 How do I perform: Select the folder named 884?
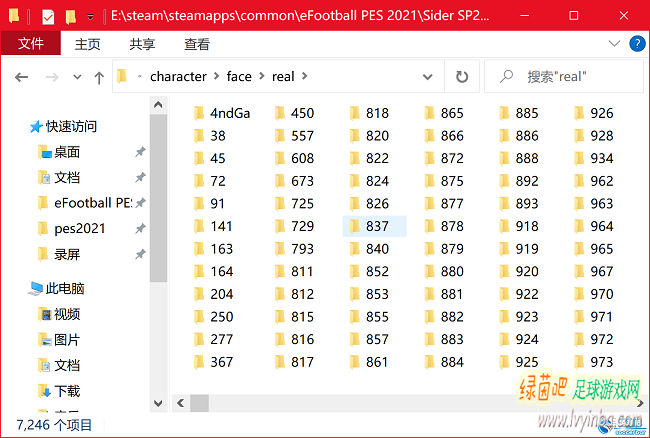coord(444,362)
